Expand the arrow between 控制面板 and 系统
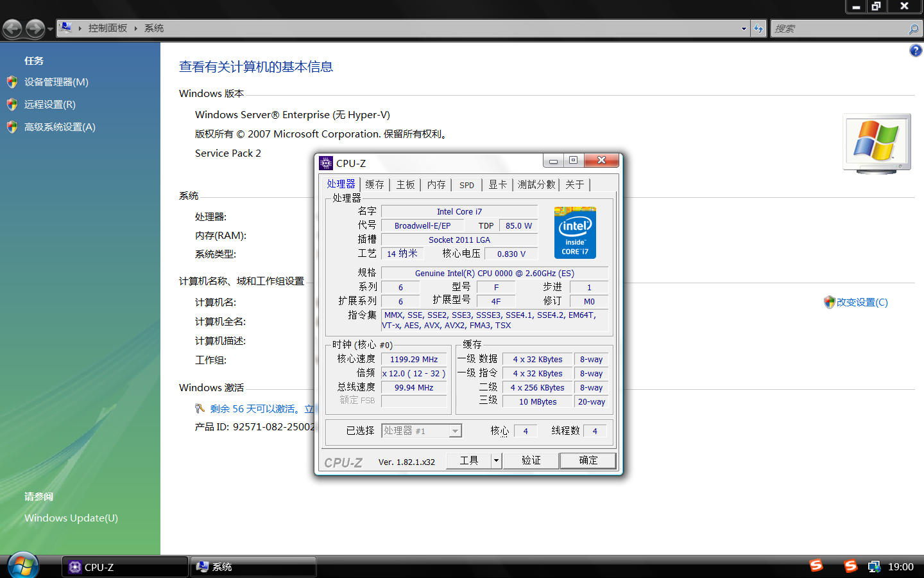Image resolution: width=924 pixels, height=578 pixels. pos(135,28)
